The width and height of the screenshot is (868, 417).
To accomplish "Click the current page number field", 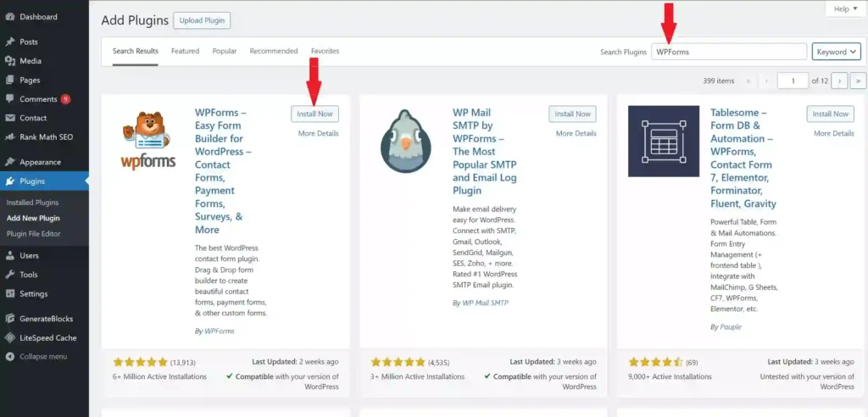I will (x=793, y=81).
